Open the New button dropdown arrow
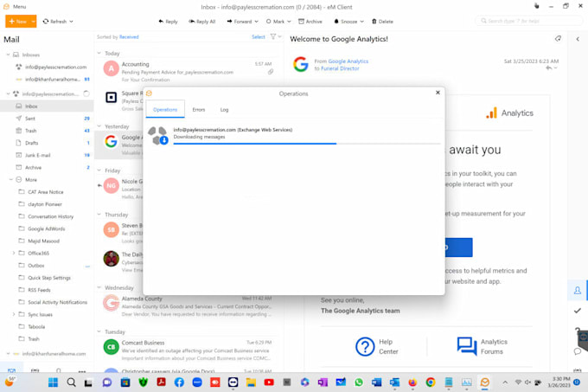 click(34, 22)
